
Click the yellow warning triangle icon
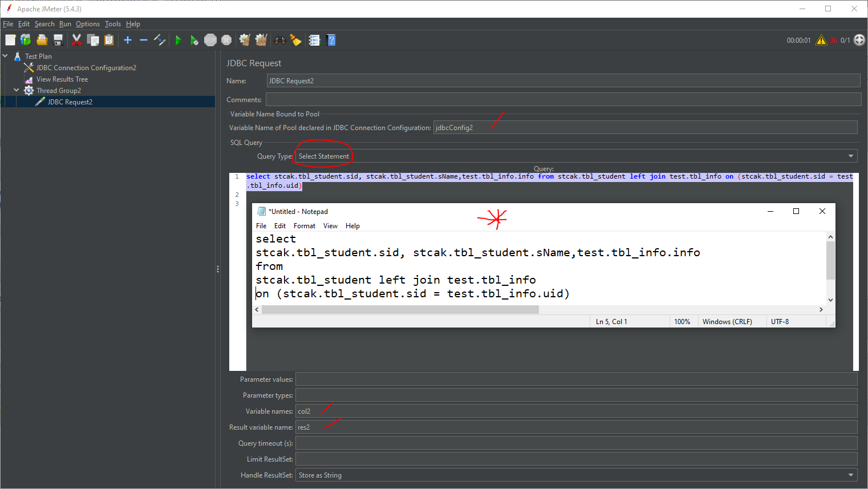821,40
